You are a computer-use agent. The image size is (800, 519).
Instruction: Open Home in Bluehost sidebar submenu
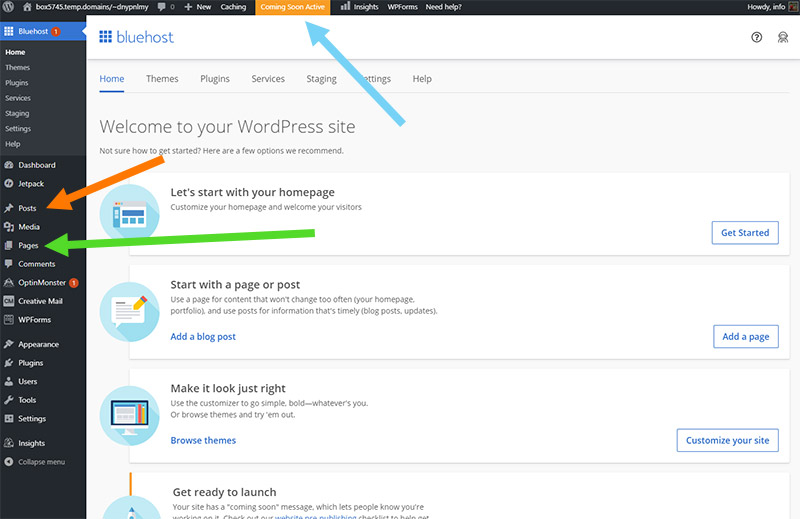[15, 52]
